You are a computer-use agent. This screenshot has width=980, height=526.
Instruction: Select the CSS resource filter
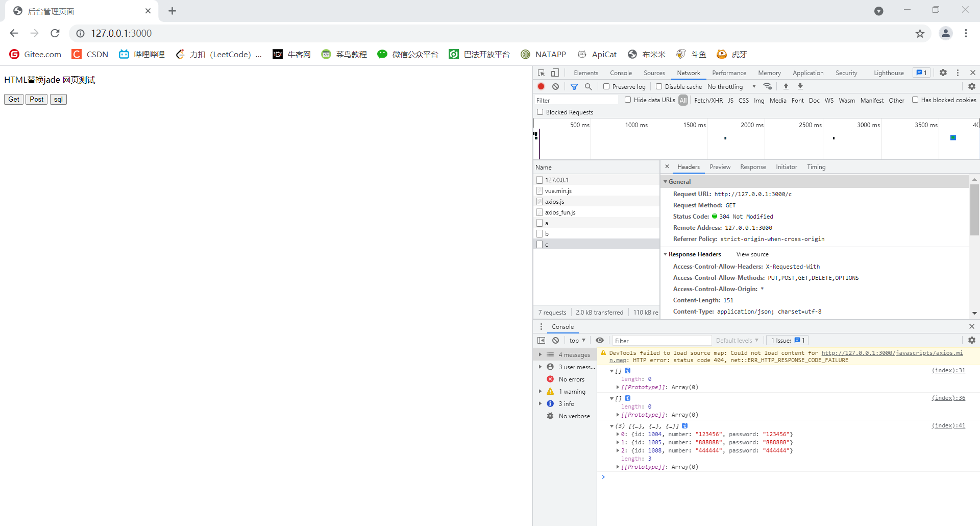[x=744, y=101]
